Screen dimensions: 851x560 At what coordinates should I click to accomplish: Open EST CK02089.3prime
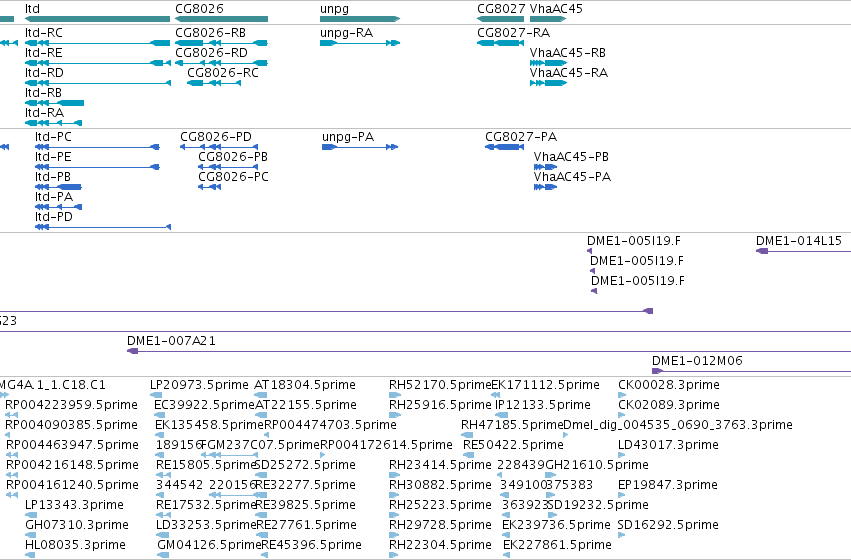pyautogui.click(x=669, y=405)
